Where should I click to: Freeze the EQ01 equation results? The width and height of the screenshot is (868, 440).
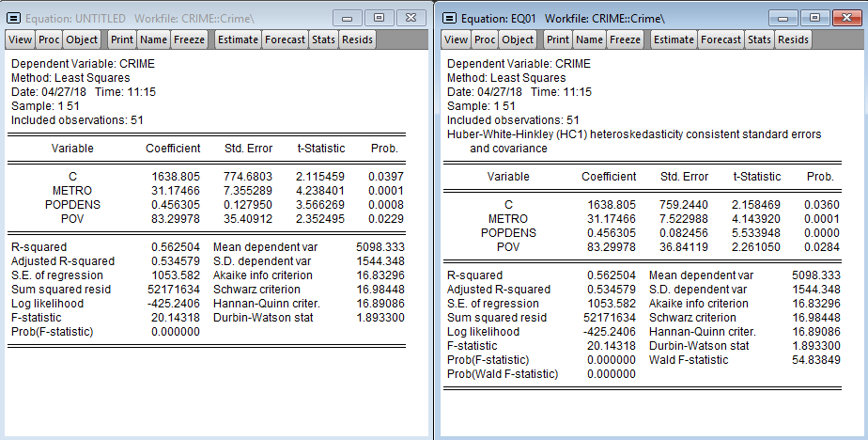pyautogui.click(x=625, y=39)
